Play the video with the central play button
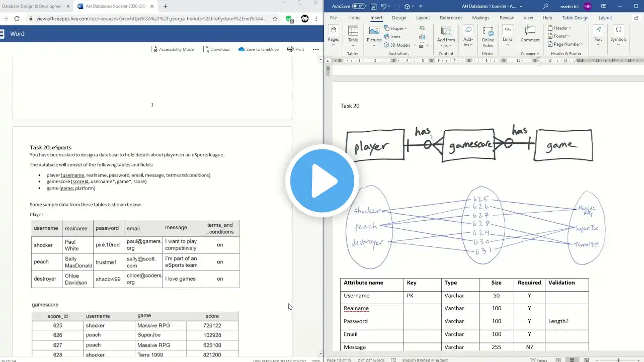This screenshot has width=644, height=362. coord(322,180)
